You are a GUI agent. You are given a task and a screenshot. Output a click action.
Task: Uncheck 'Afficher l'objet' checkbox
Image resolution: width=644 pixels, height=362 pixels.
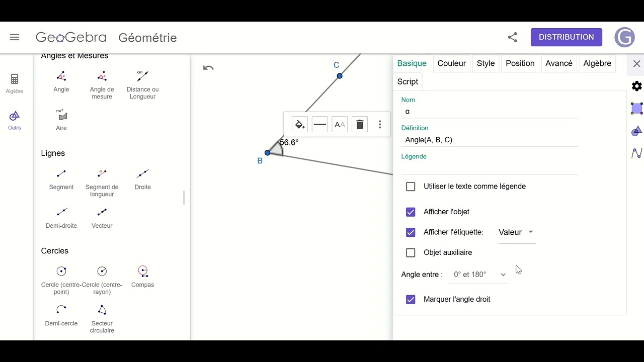tap(411, 212)
